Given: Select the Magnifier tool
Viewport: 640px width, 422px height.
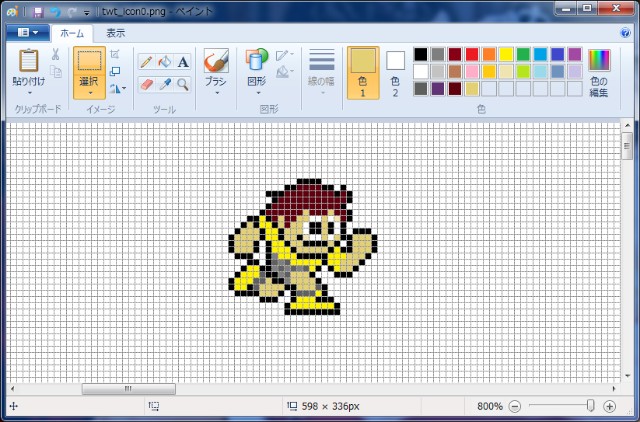Looking at the screenshot, I should (x=183, y=84).
